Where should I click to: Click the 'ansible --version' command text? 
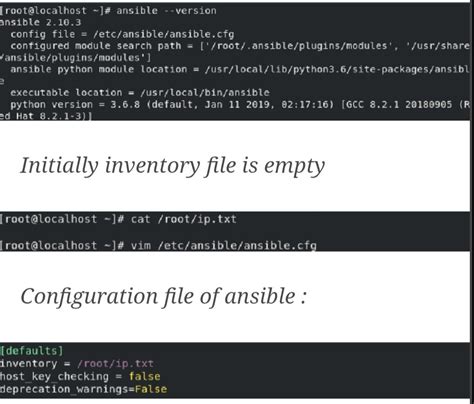pos(166,11)
